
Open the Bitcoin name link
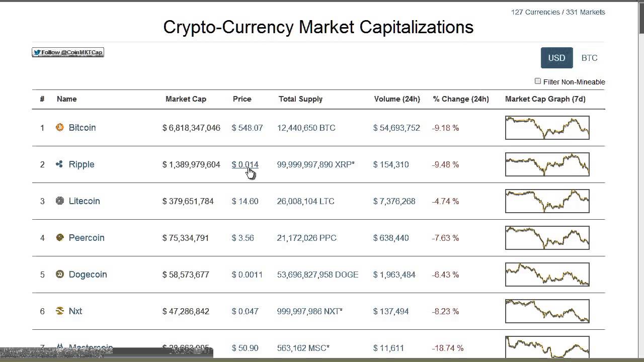coord(82,128)
